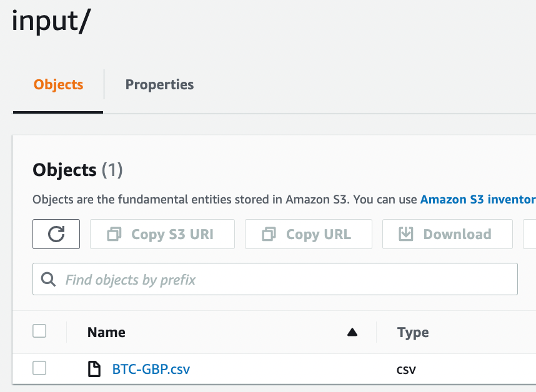The width and height of the screenshot is (536, 392).
Task: Click the magnifier icon in the search box
Action: 48,279
